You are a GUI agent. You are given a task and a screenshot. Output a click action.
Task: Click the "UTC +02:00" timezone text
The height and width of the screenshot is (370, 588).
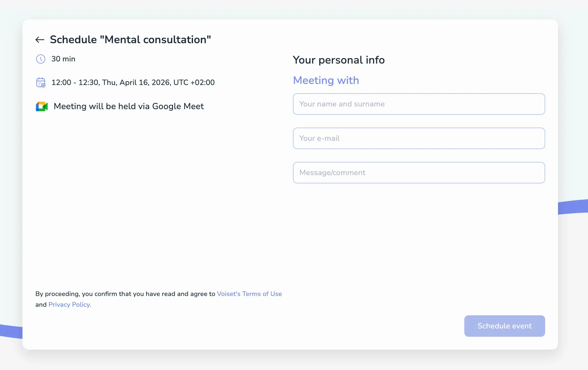click(194, 82)
